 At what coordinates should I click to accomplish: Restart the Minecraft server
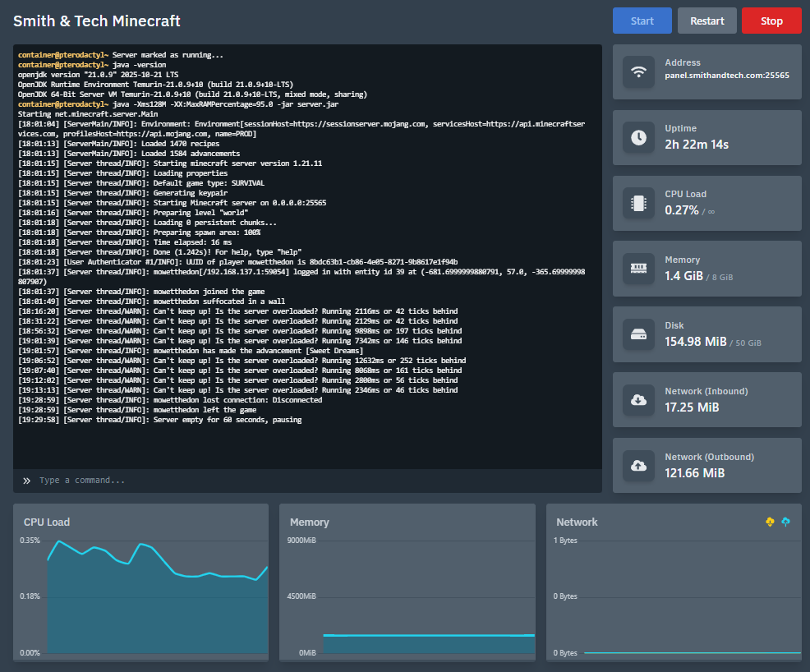[x=706, y=21]
